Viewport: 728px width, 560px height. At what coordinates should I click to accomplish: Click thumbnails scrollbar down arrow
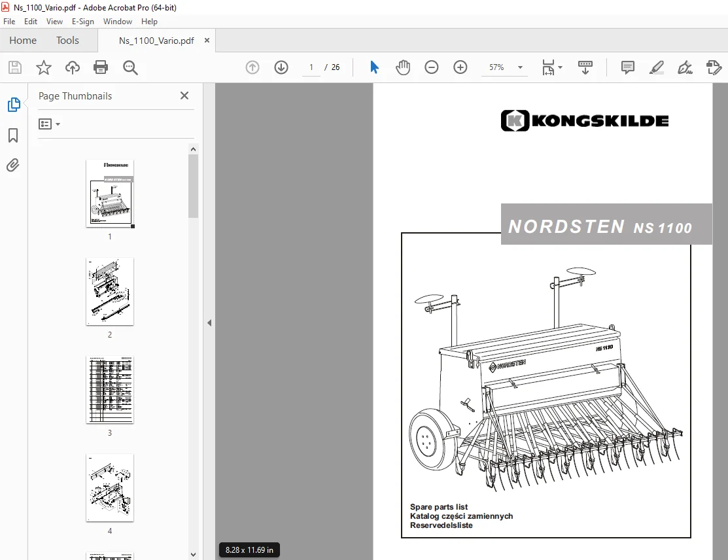click(193, 555)
